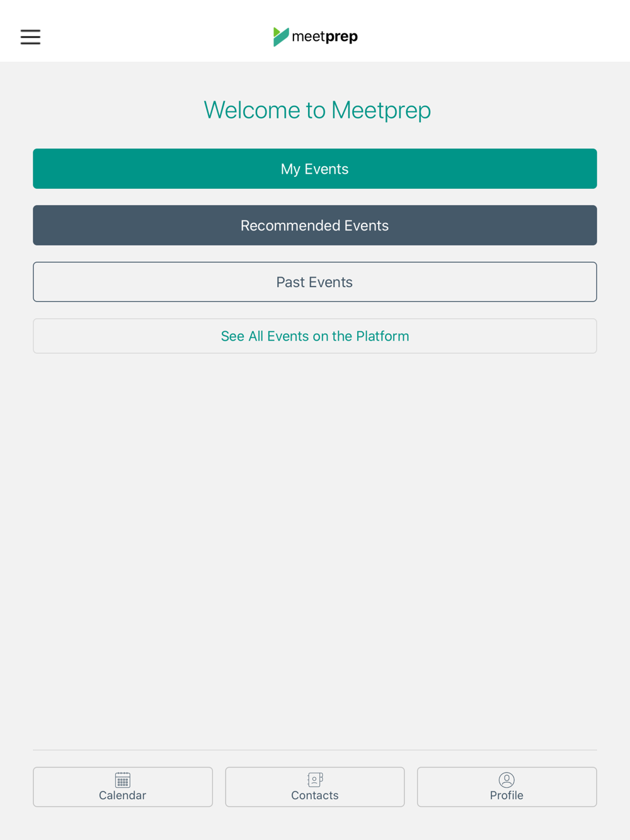Open the hamburger navigation menu
The height and width of the screenshot is (840, 630).
pos(30,37)
